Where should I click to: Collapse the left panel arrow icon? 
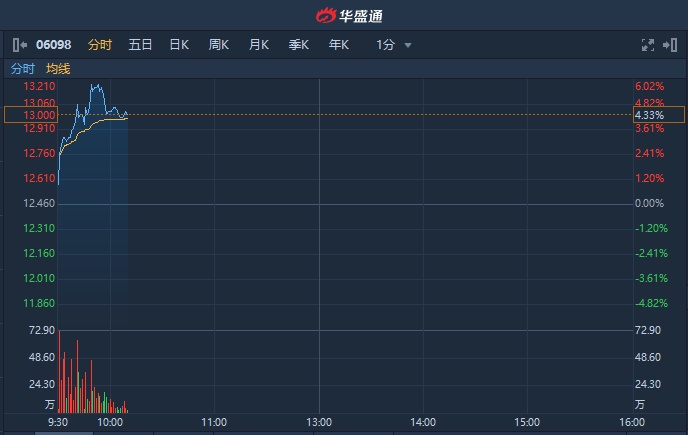point(20,45)
